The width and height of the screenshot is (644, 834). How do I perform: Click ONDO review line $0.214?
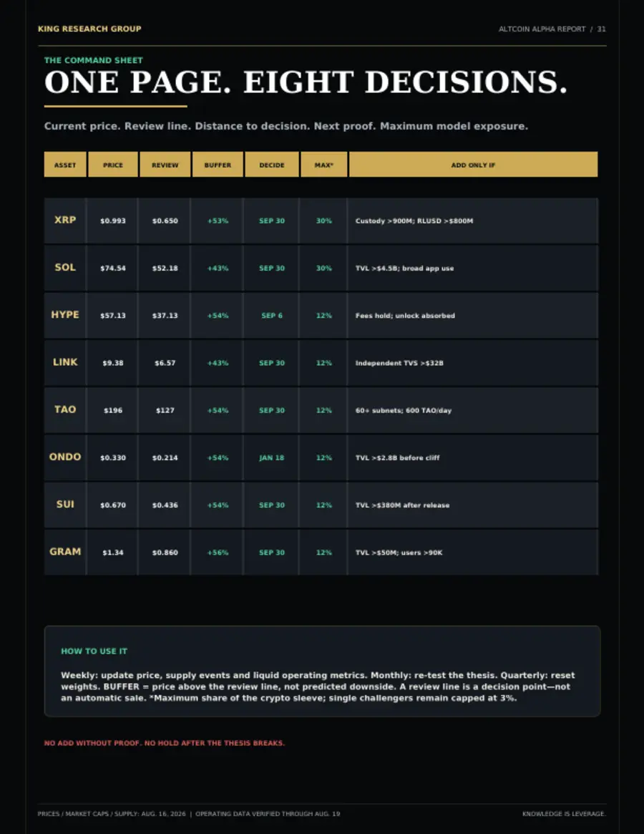pyautogui.click(x=165, y=457)
